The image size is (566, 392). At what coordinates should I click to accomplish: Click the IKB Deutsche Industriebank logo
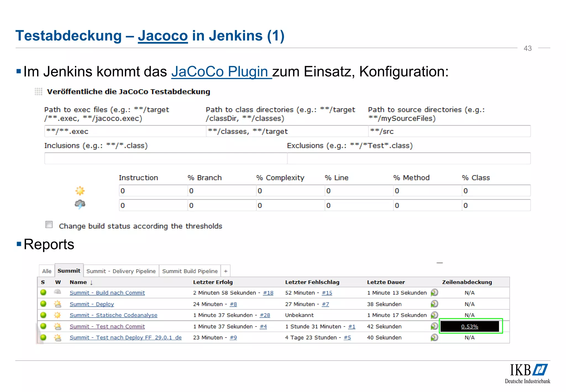(528, 373)
